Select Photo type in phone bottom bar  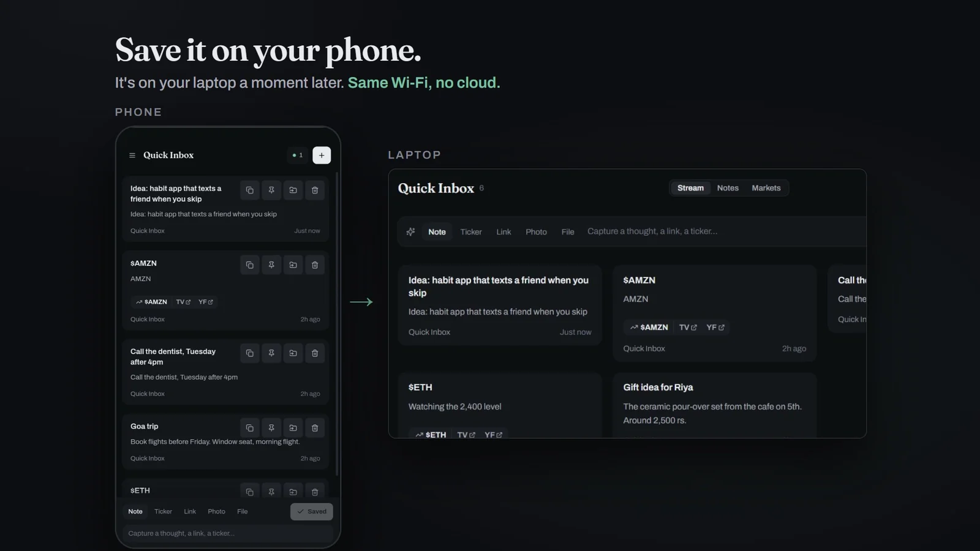point(216,512)
